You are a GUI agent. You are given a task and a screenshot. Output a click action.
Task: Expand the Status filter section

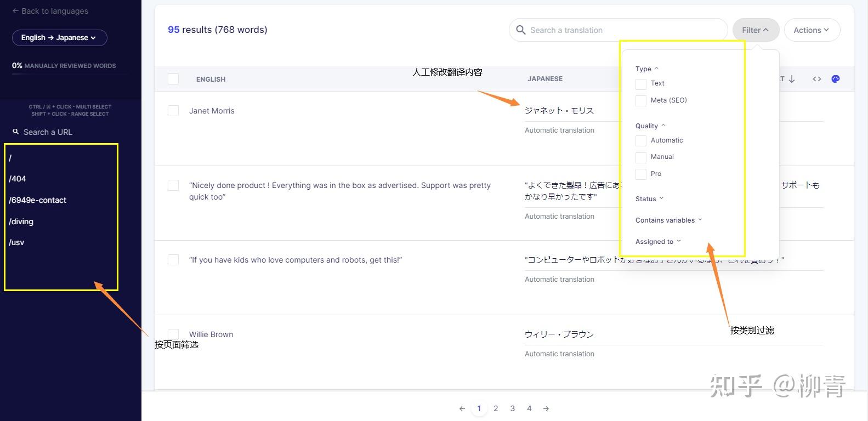click(649, 199)
